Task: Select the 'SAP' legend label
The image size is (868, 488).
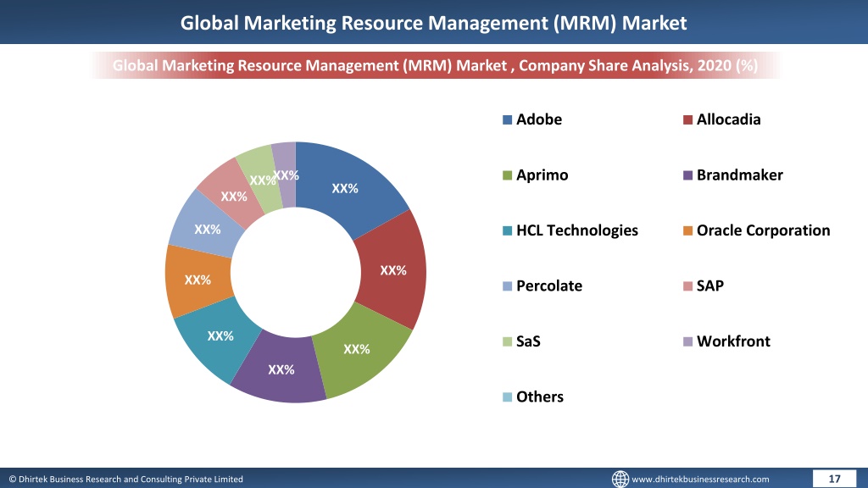Action: (x=710, y=286)
